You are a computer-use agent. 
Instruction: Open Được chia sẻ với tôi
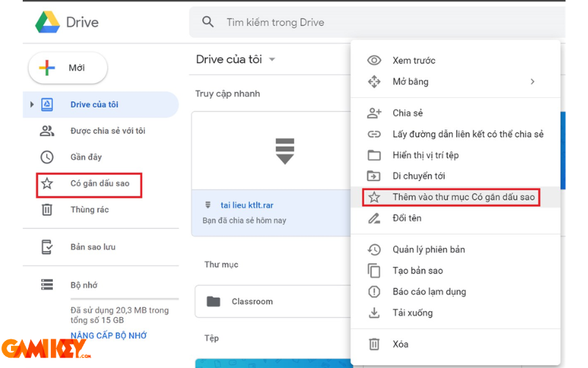[107, 131]
